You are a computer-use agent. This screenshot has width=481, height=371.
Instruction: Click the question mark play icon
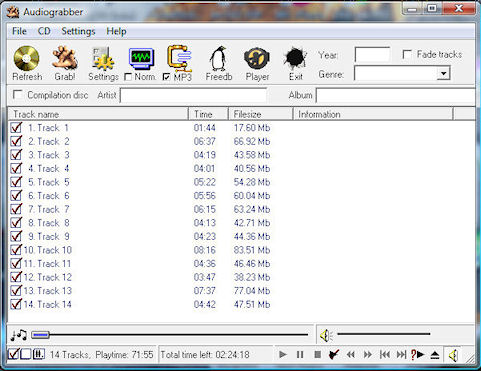[x=417, y=354]
